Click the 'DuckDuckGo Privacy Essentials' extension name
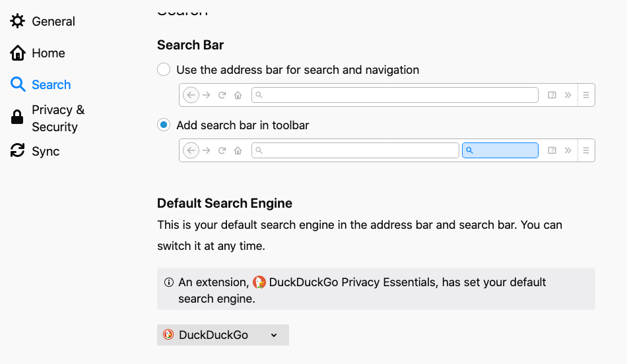The height and width of the screenshot is (364, 627). coord(353,282)
